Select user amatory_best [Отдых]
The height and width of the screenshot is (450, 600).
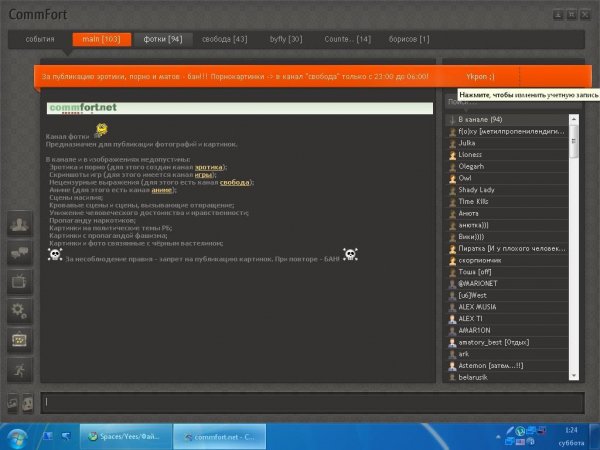point(508,342)
